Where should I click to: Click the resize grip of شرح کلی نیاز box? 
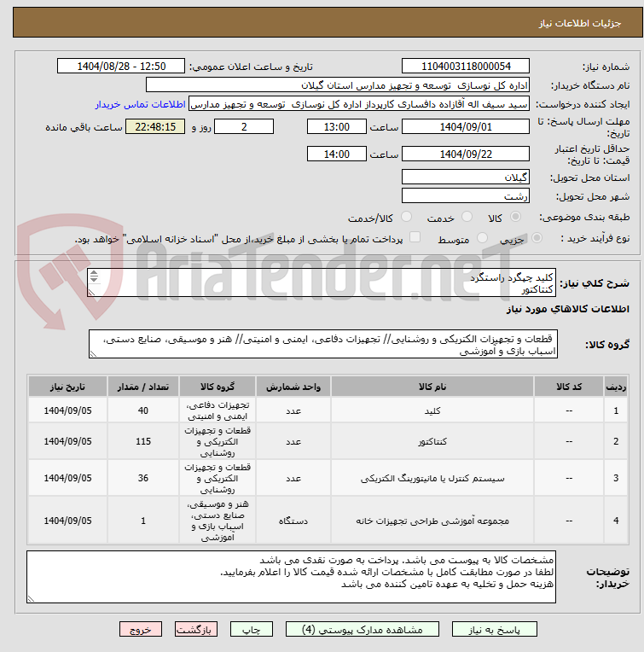(91, 294)
